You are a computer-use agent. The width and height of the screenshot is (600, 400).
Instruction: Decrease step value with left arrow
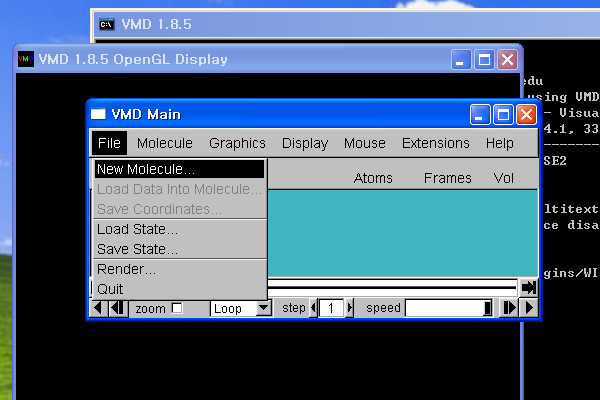tap(313, 308)
